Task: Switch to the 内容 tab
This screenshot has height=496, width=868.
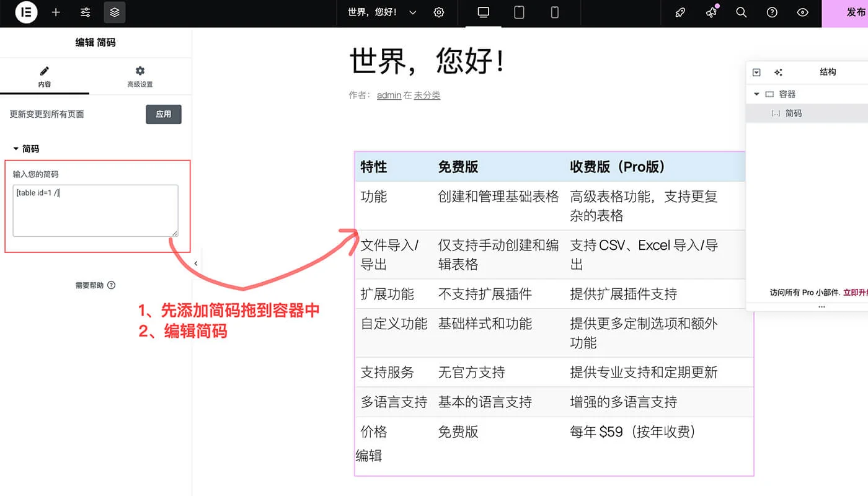Action: point(45,76)
